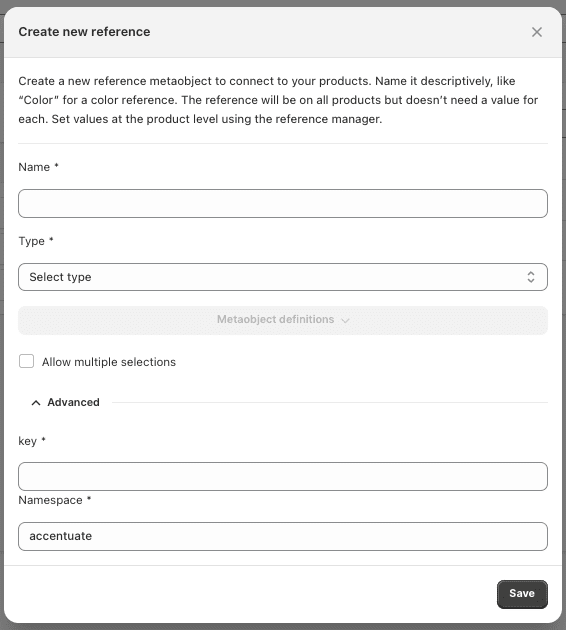Click the Namespace field containing accentuate

pyautogui.click(x=283, y=536)
